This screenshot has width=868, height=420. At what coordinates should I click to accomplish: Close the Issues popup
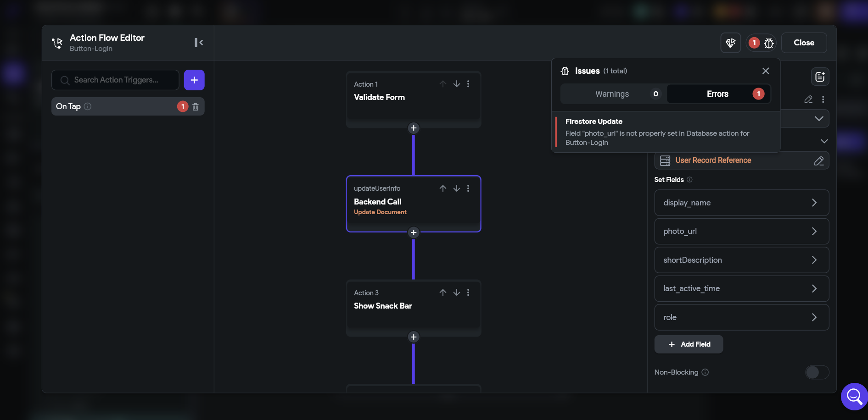(766, 71)
